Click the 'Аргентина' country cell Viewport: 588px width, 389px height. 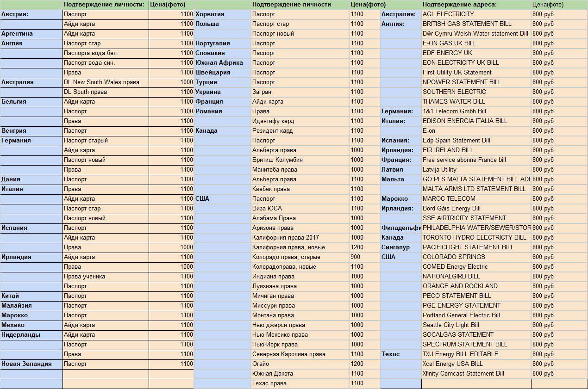[x=31, y=34]
